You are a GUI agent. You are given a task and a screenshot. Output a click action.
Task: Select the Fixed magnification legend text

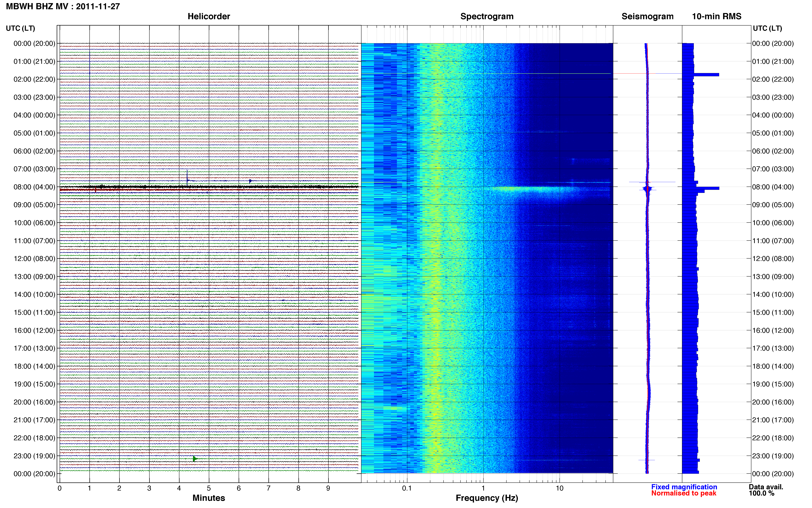click(x=684, y=487)
